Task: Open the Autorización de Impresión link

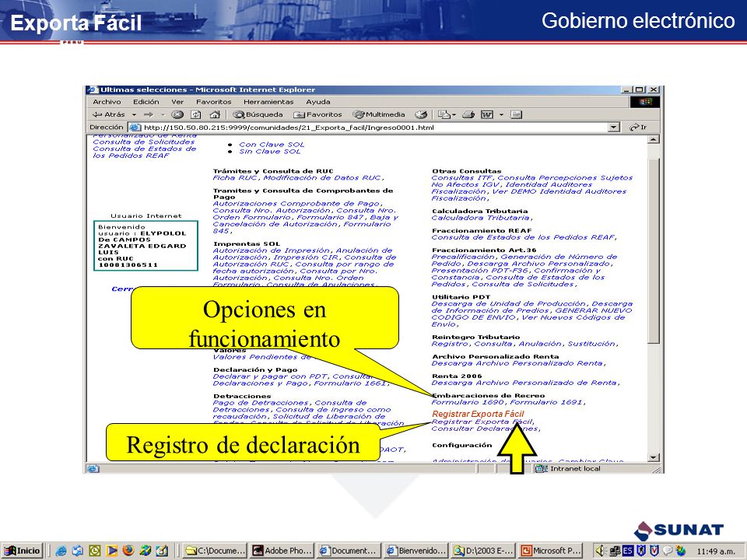Action: 271,250
